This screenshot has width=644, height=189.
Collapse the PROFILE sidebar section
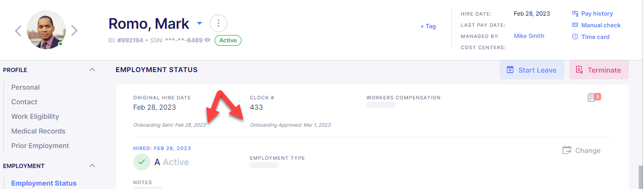(x=92, y=70)
